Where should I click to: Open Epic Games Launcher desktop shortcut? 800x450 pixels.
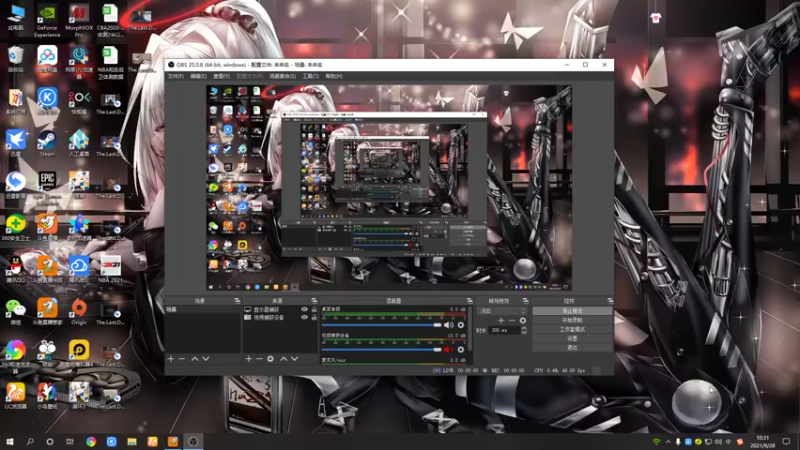tap(47, 187)
